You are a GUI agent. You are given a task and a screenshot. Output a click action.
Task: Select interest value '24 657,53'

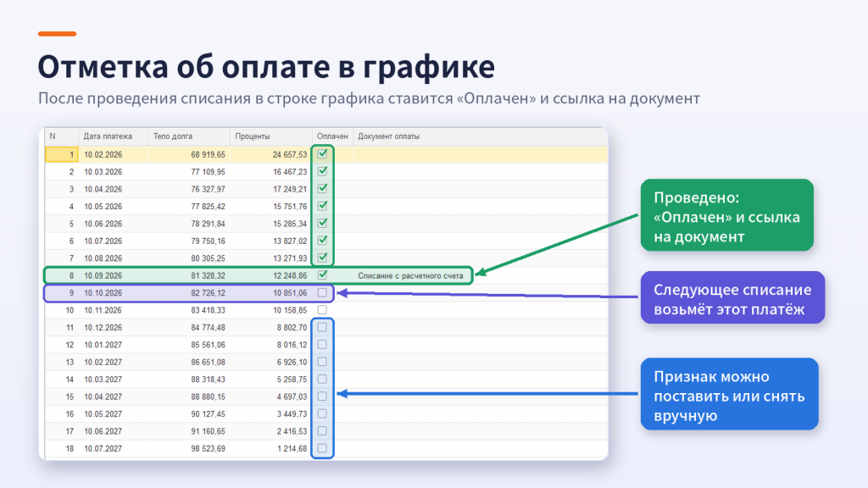(290, 154)
